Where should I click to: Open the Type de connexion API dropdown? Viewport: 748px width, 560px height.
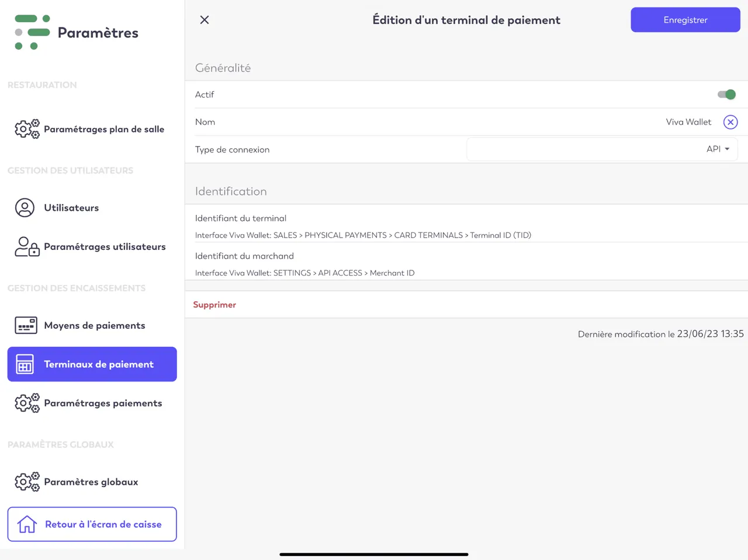[x=602, y=149]
